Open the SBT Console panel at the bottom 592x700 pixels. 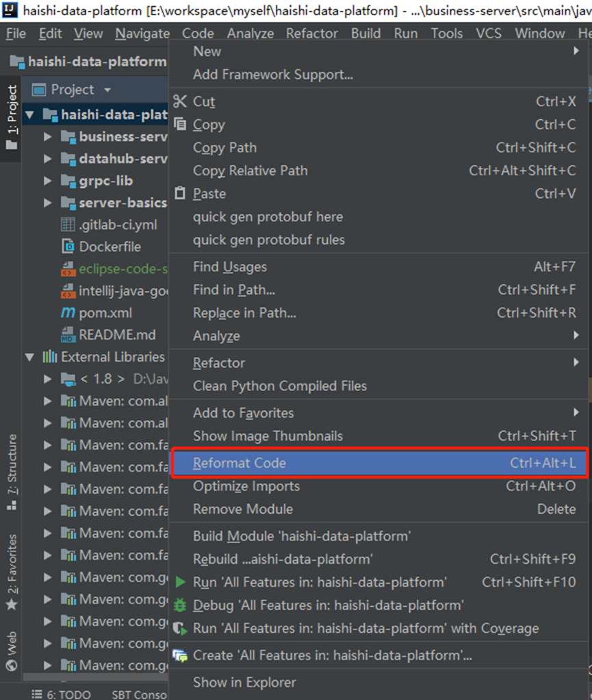(137, 694)
